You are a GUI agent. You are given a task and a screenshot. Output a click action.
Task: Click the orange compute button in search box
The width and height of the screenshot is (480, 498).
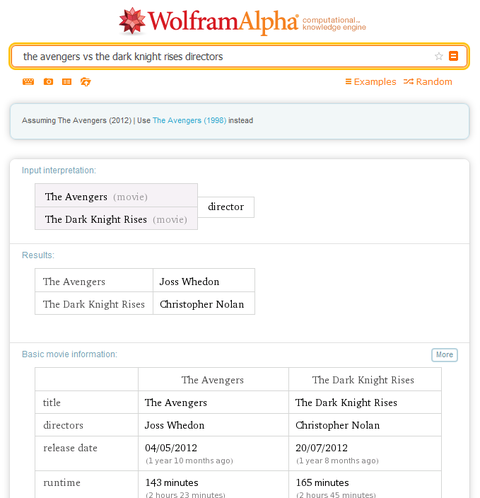tap(453, 56)
